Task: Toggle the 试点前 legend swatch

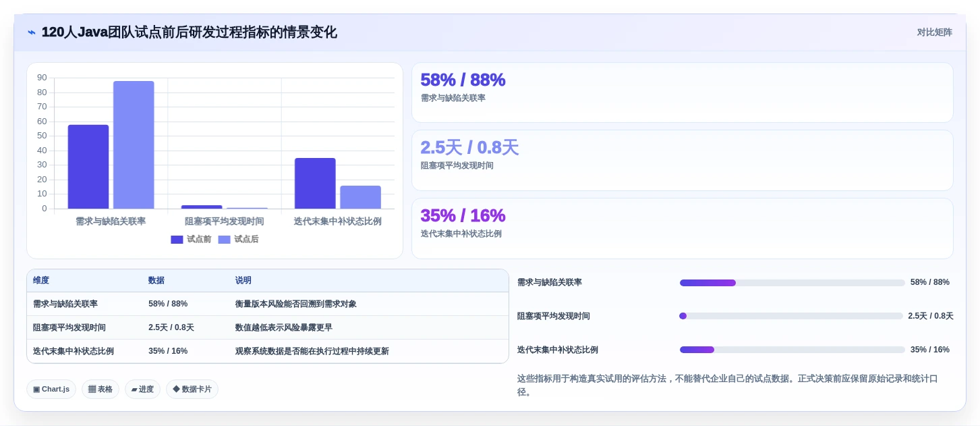Action: pyautogui.click(x=177, y=239)
